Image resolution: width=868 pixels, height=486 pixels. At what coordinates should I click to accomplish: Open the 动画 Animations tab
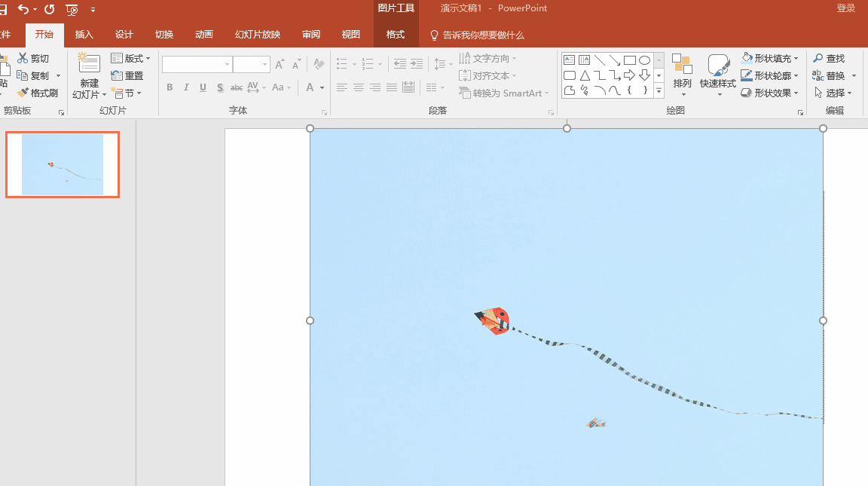(203, 35)
